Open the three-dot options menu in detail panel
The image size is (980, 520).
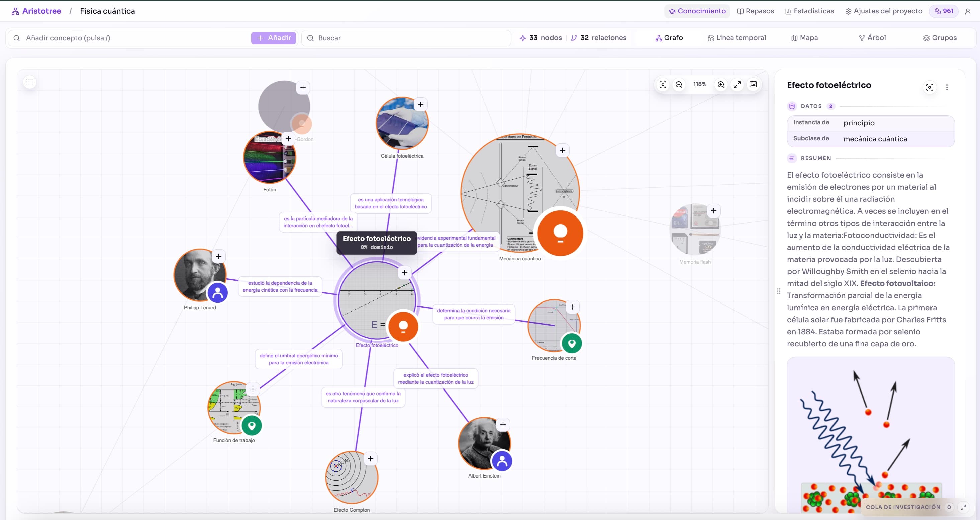pyautogui.click(x=947, y=88)
